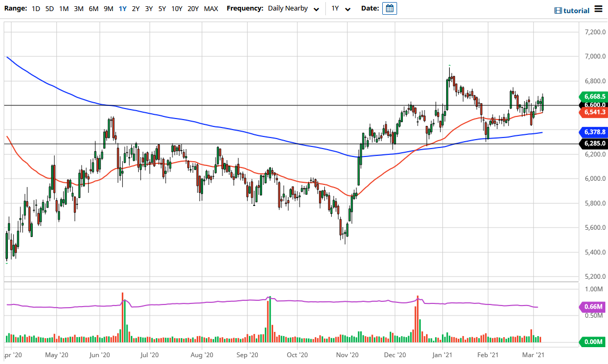Select the 1D range
Screen dimensions: 608x364
pos(36,8)
